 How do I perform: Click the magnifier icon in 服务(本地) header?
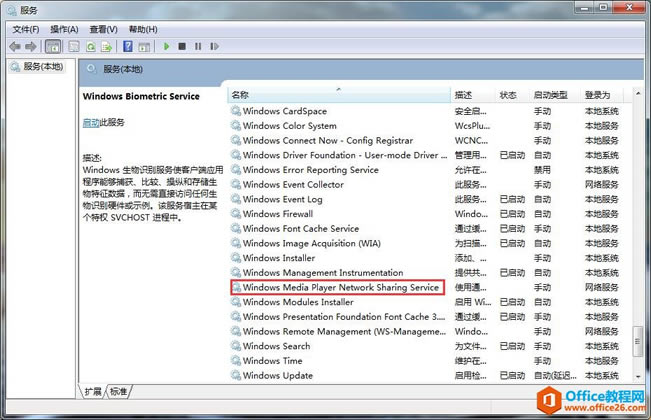coord(92,69)
